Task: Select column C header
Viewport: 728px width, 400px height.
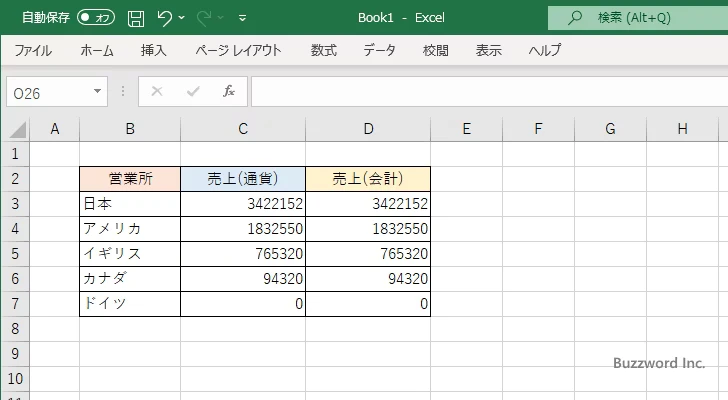Action: (243, 129)
